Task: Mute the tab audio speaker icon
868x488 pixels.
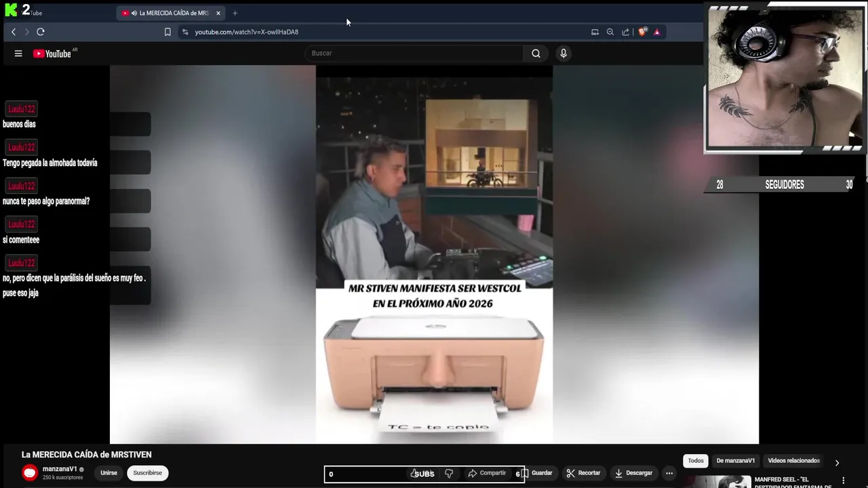Action: coord(134,13)
